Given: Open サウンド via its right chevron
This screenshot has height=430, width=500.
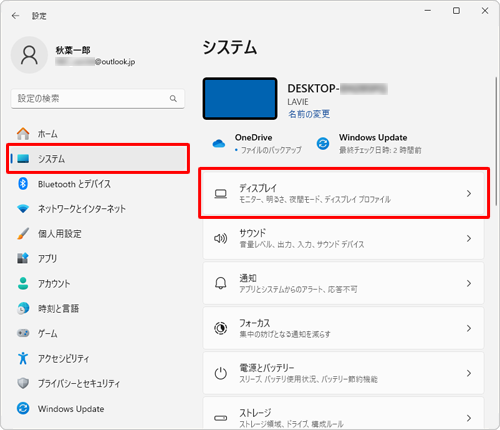Looking at the screenshot, I should pyautogui.click(x=469, y=238).
